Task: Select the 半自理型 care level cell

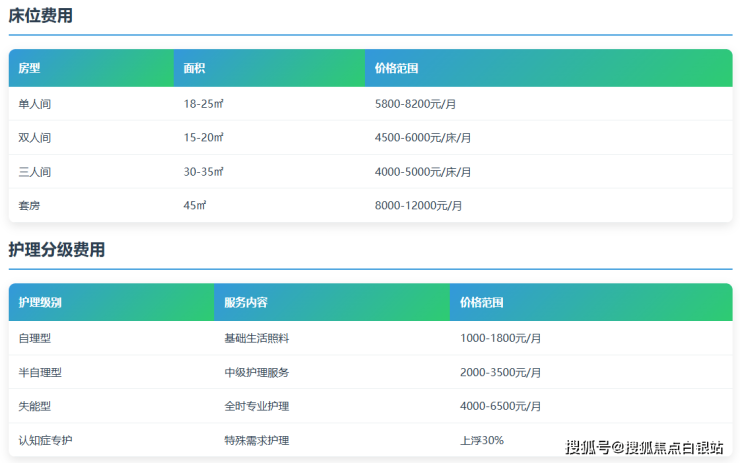Action: (40, 372)
